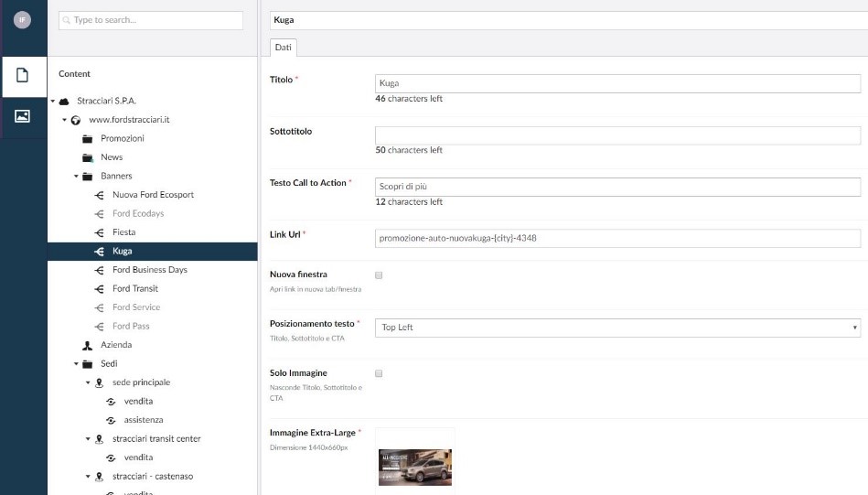Viewport: 868px width, 495px height.
Task: Click the 'Type to search...' field
Action: (151, 20)
